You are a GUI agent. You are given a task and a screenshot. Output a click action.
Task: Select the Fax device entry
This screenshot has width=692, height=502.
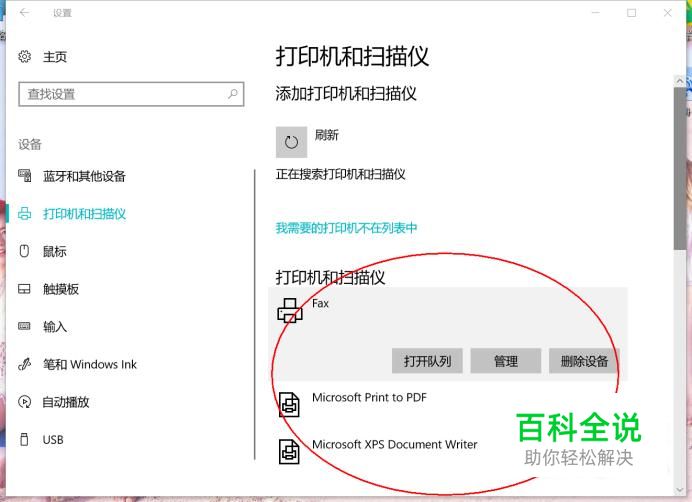click(x=448, y=334)
